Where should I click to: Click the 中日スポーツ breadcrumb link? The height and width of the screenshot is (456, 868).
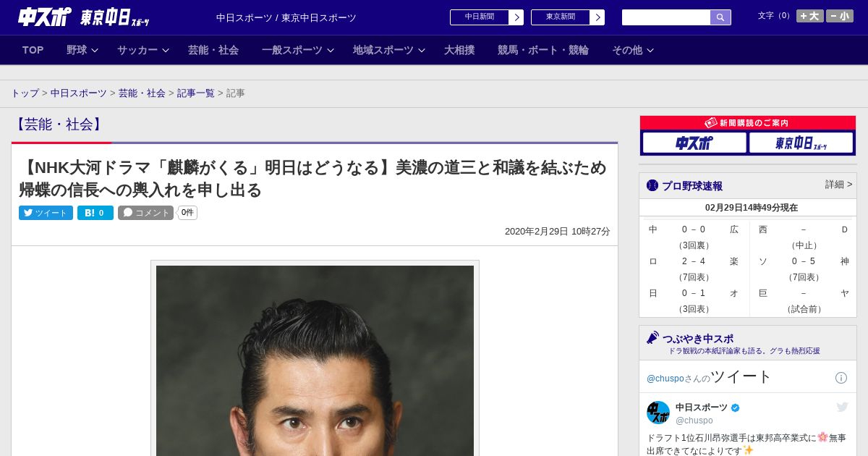79,93
